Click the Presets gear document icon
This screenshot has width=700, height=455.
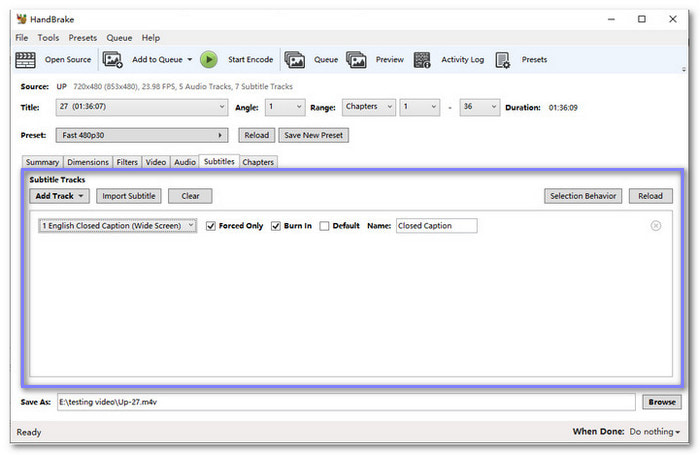[x=503, y=60]
